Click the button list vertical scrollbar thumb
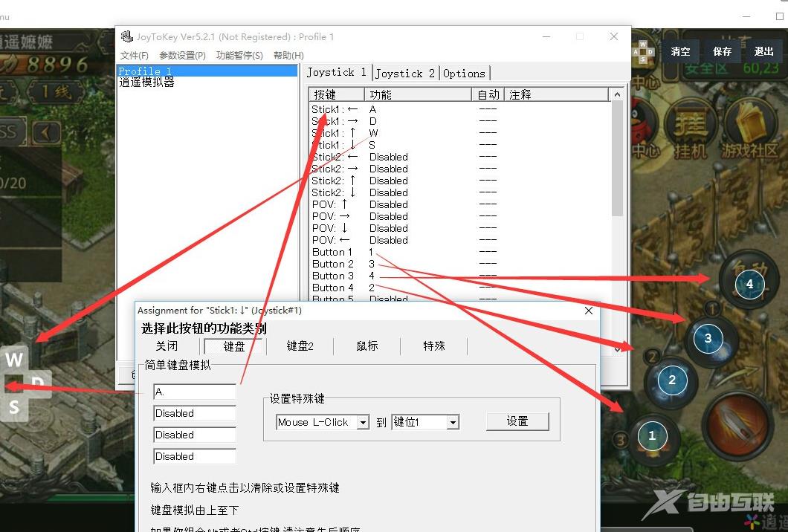Screen dimensions: 788x532 click(618, 159)
